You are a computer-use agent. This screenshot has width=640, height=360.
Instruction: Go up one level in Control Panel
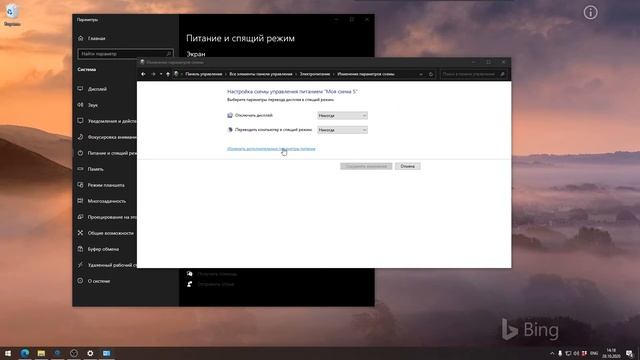(x=168, y=74)
